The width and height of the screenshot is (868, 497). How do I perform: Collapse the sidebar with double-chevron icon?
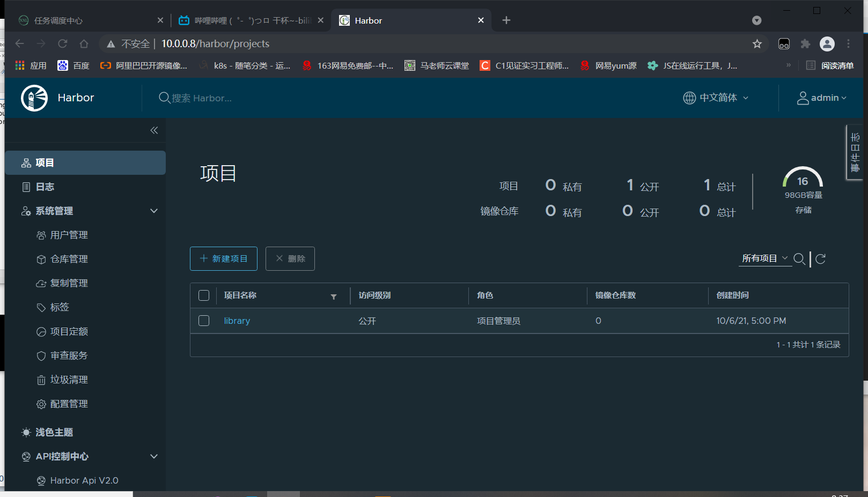coord(154,130)
